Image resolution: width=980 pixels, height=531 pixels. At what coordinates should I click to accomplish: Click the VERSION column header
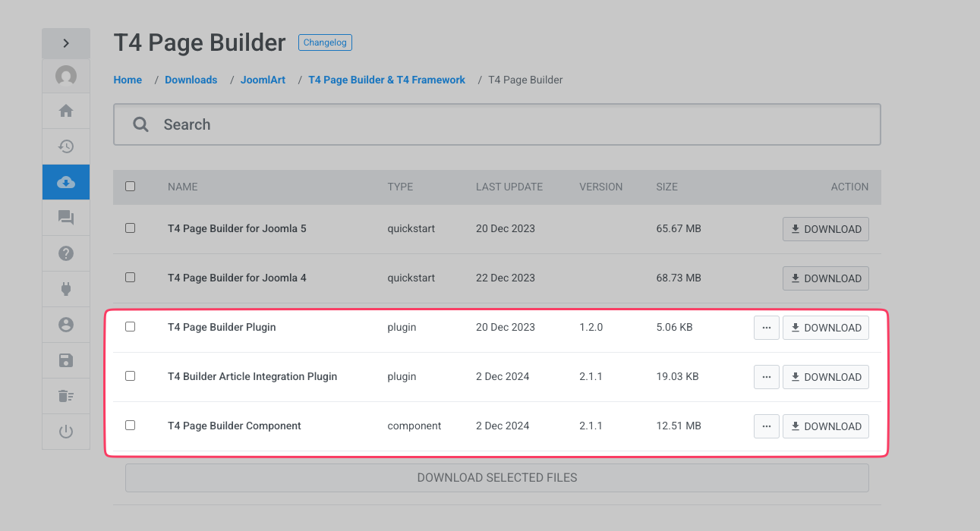pyautogui.click(x=601, y=187)
